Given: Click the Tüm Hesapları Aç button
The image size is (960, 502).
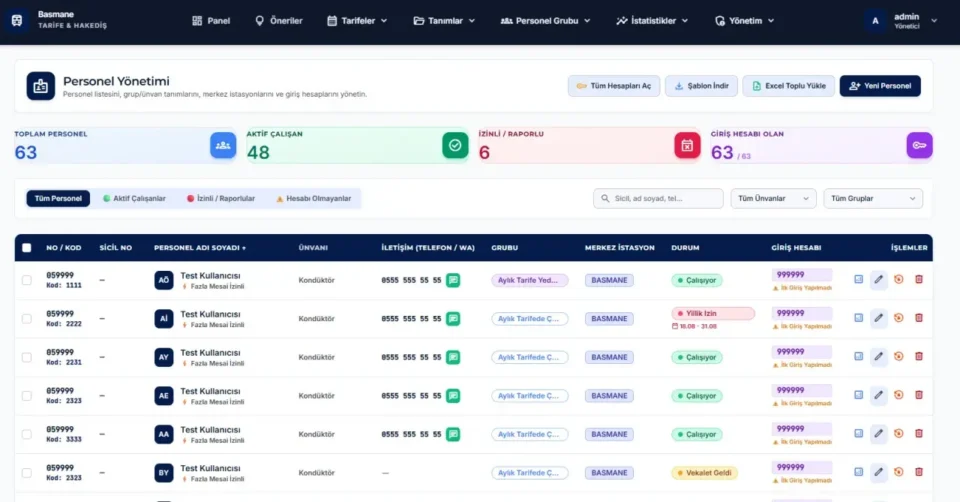Looking at the screenshot, I should [613, 86].
